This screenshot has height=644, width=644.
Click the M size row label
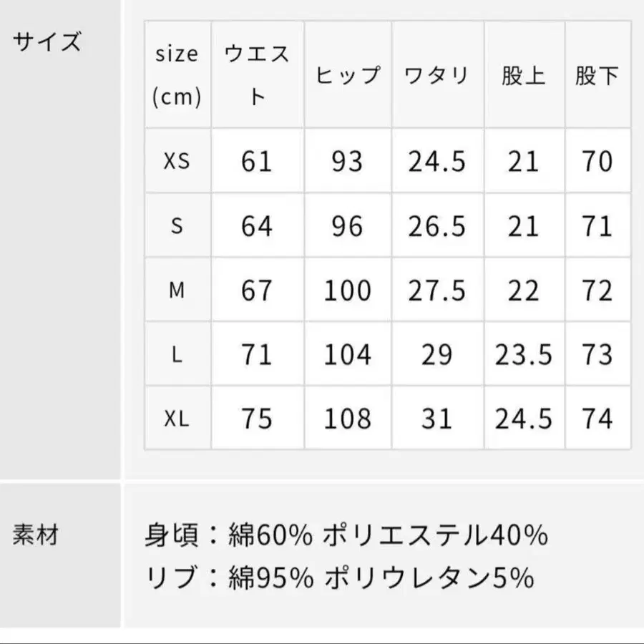click(x=177, y=291)
